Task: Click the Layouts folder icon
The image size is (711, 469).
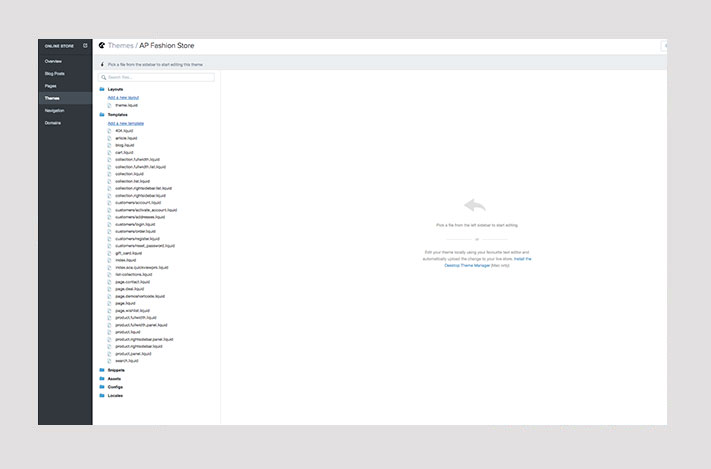Action: [102, 89]
